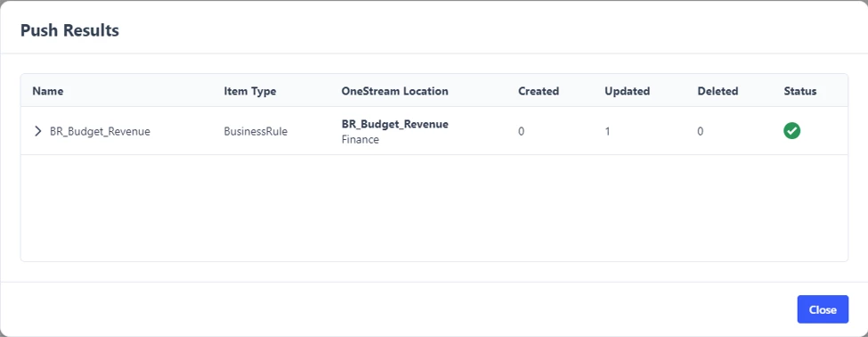Viewport: 868px width, 337px height.
Task: Click the Status column header
Action: 800,91
